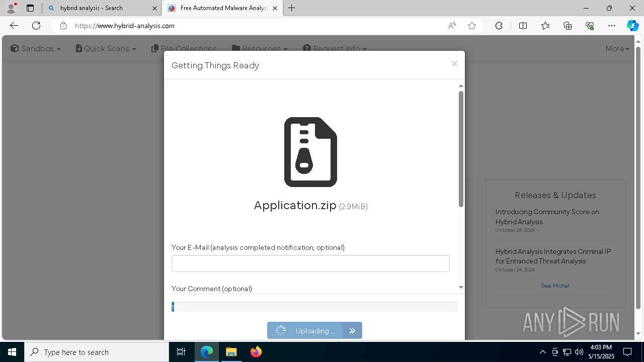Open Hybrid Analysis Integrates Criminal IP article

coord(553,256)
